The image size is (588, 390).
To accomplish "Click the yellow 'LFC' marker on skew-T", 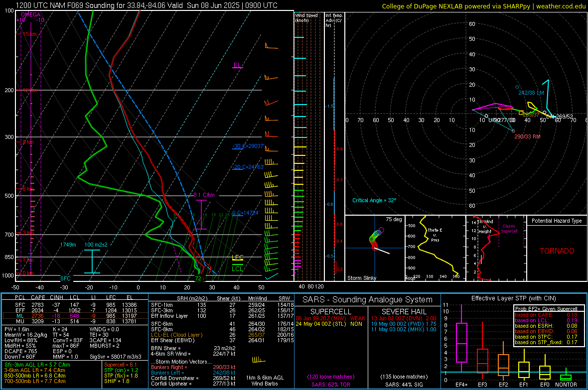I will 238,257.
